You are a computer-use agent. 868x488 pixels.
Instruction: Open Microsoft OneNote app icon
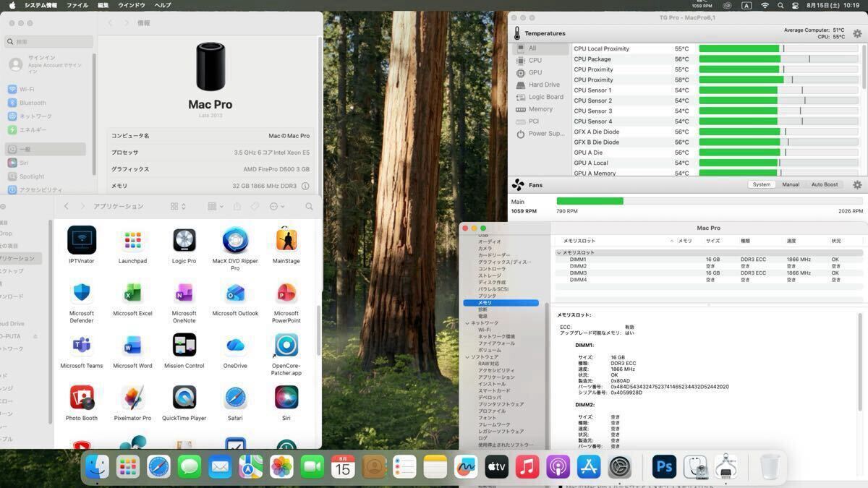(x=184, y=293)
